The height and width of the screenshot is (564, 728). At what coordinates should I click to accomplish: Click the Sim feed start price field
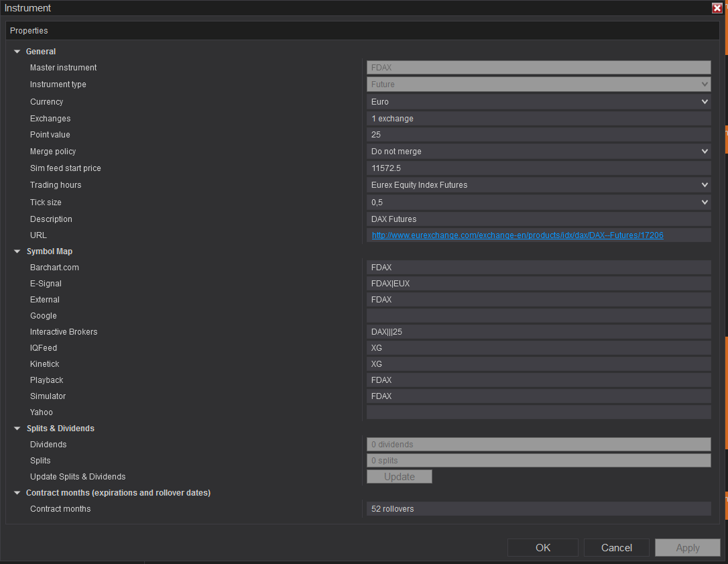(x=538, y=168)
